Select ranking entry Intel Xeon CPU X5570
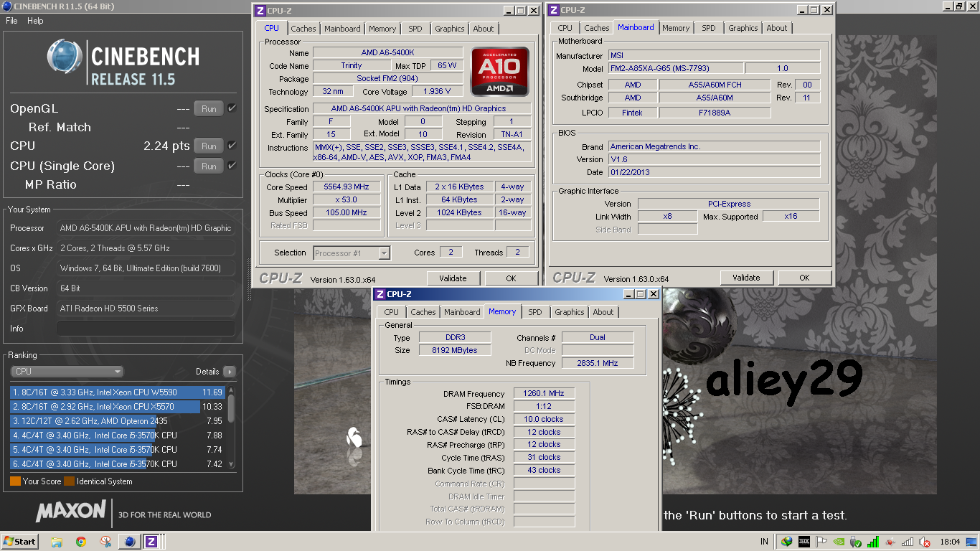 point(118,407)
